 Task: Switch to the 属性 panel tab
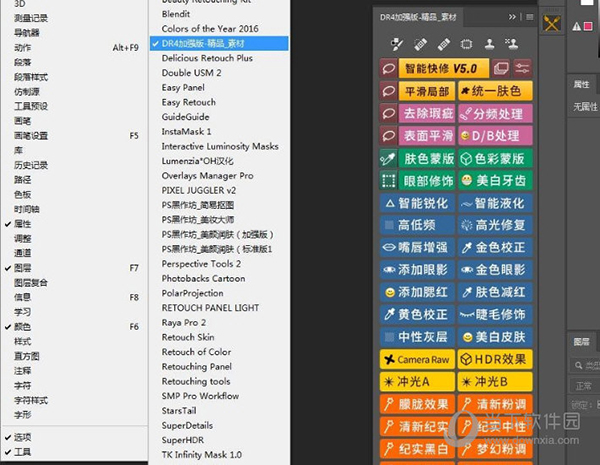click(581, 84)
